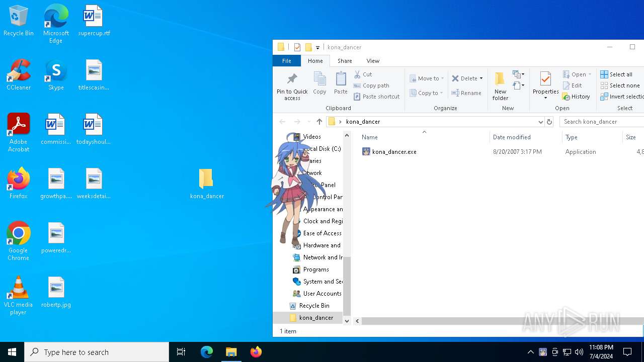
Task: Open Adobe Acrobat desktop shortcut
Action: coord(19,133)
